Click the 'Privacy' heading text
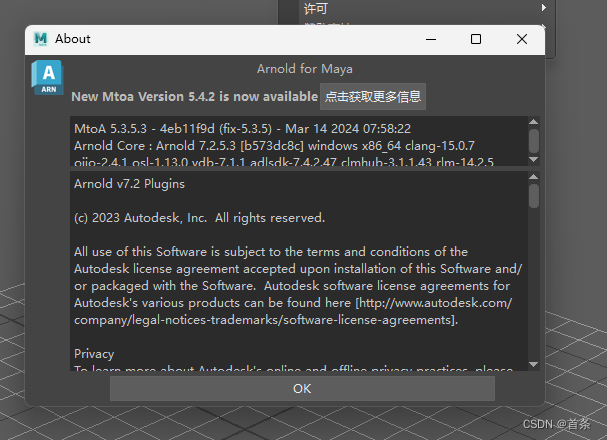 tap(94, 354)
